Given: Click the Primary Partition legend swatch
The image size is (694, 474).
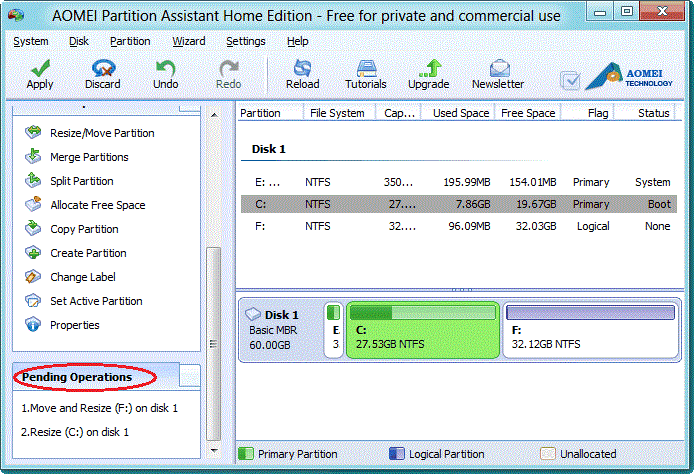Looking at the screenshot, I should pos(246,453).
